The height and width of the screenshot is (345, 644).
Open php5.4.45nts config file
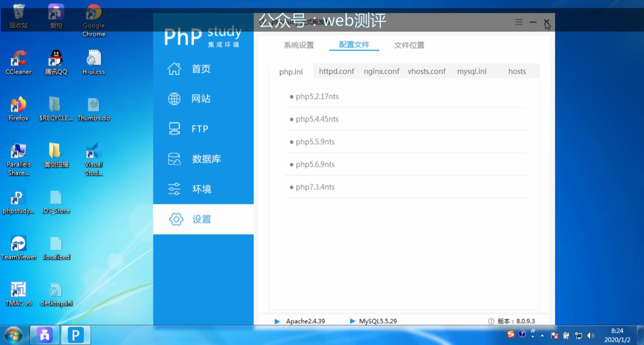coord(405,119)
